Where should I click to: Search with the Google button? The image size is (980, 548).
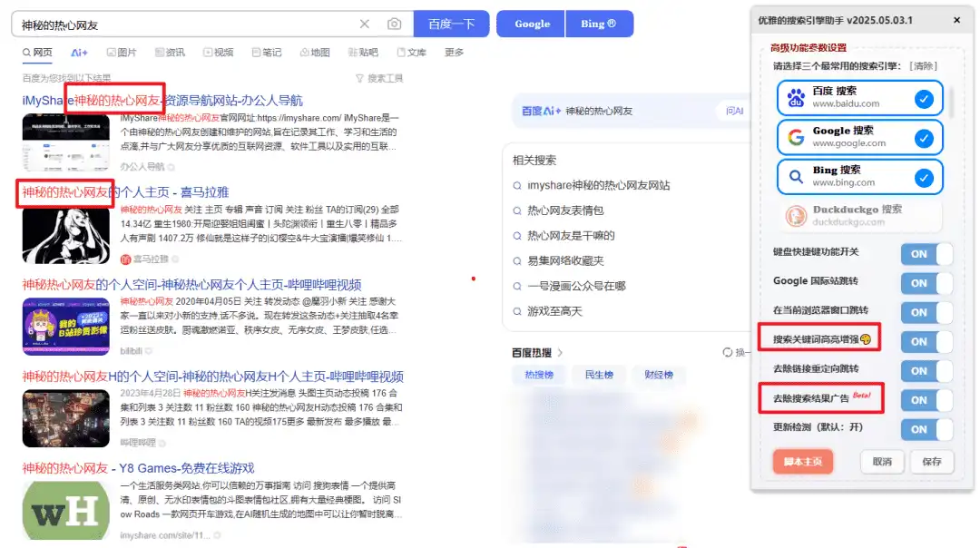click(531, 24)
